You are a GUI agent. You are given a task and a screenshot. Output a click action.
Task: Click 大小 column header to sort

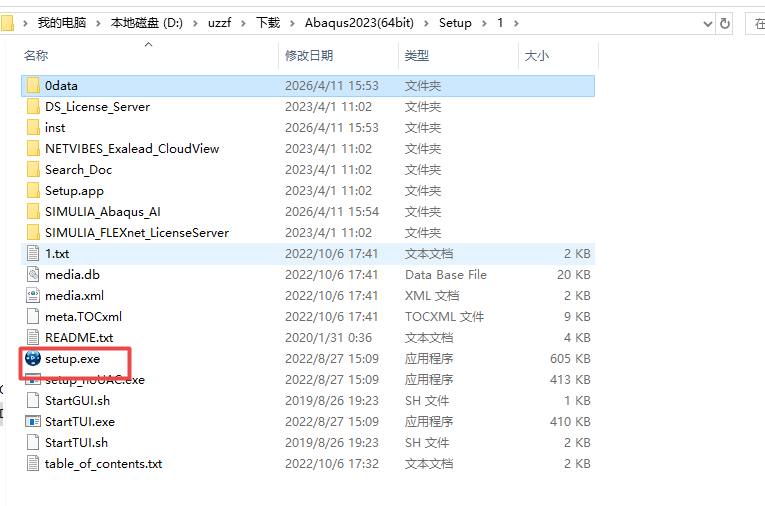(x=536, y=56)
